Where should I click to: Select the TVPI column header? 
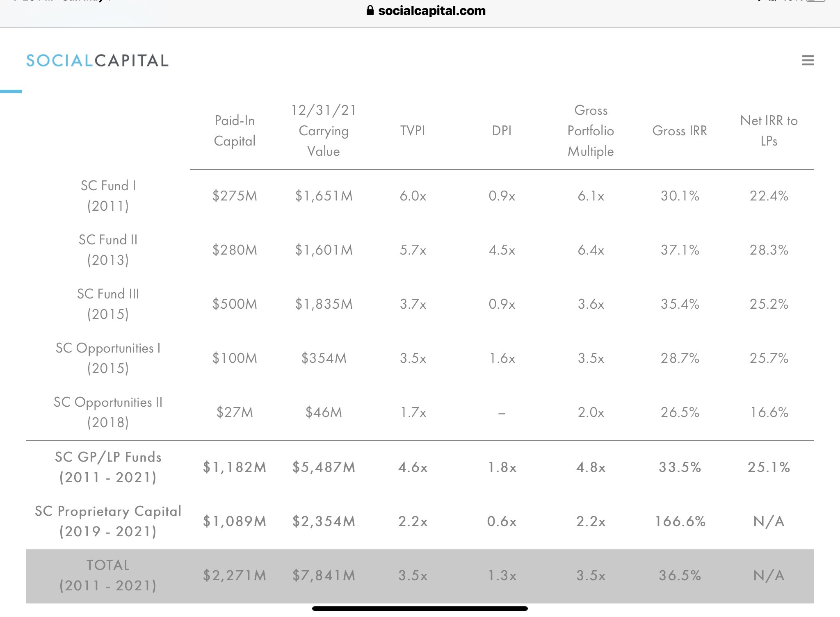click(x=413, y=131)
